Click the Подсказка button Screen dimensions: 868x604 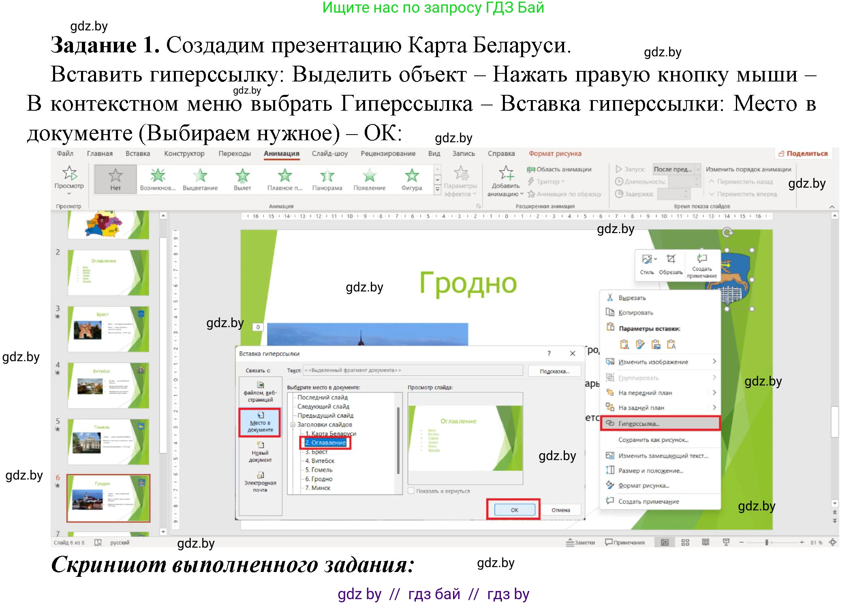pyautogui.click(x=554, y=370)
